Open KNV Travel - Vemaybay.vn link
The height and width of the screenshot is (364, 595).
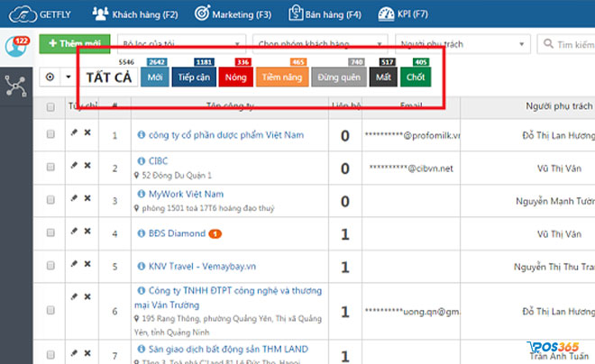202,266
